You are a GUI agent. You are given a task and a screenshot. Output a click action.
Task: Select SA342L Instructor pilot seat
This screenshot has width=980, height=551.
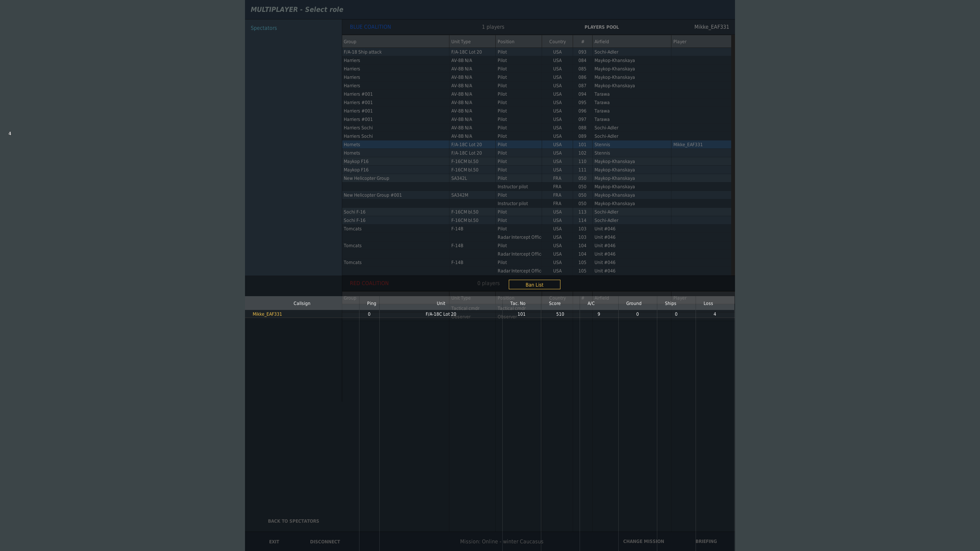(x=536, y=187)
